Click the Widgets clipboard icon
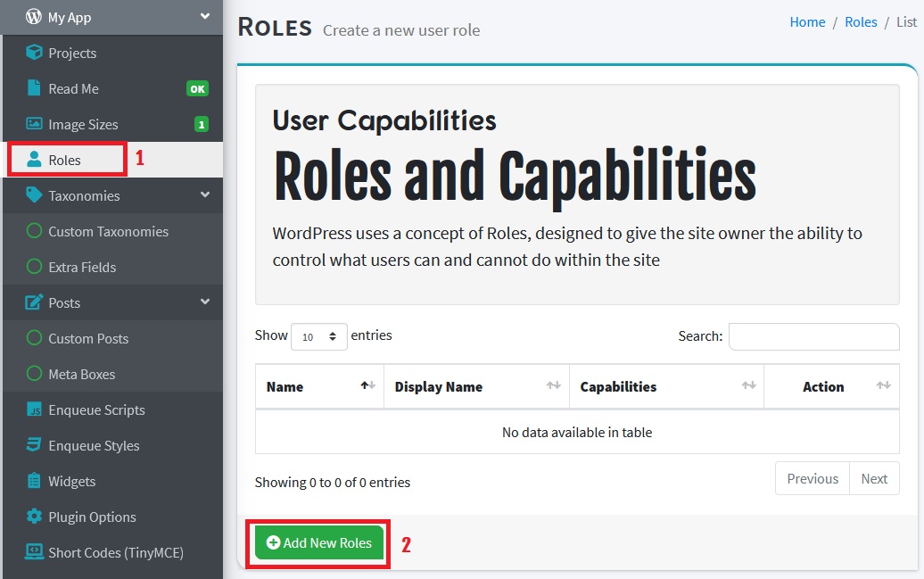Viewport: 924px width, 579px height. [34, 481]
